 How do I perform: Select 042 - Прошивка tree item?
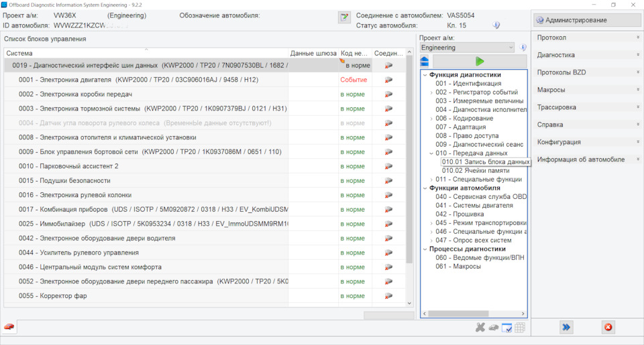click(x=460, y=214)
